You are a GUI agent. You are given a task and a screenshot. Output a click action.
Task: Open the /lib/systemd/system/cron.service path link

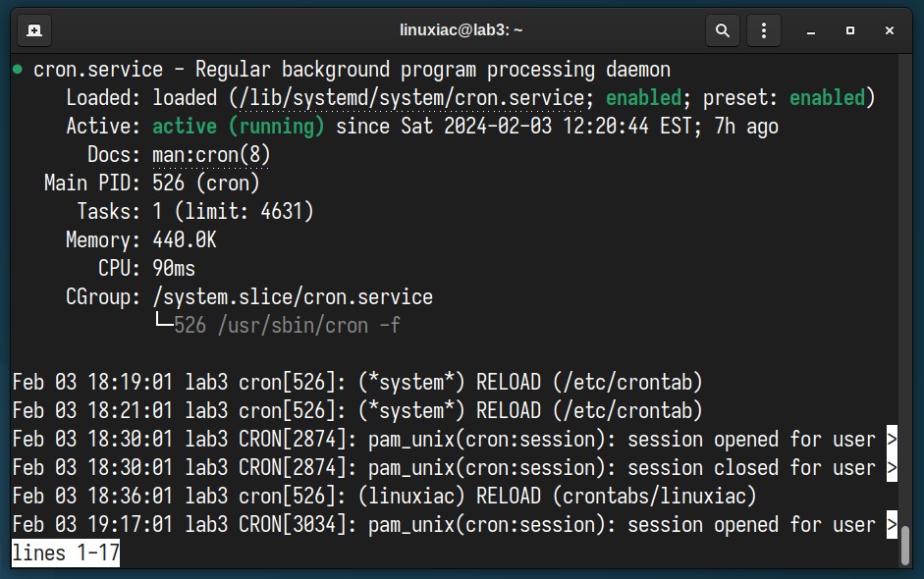(x=411, y=98)
